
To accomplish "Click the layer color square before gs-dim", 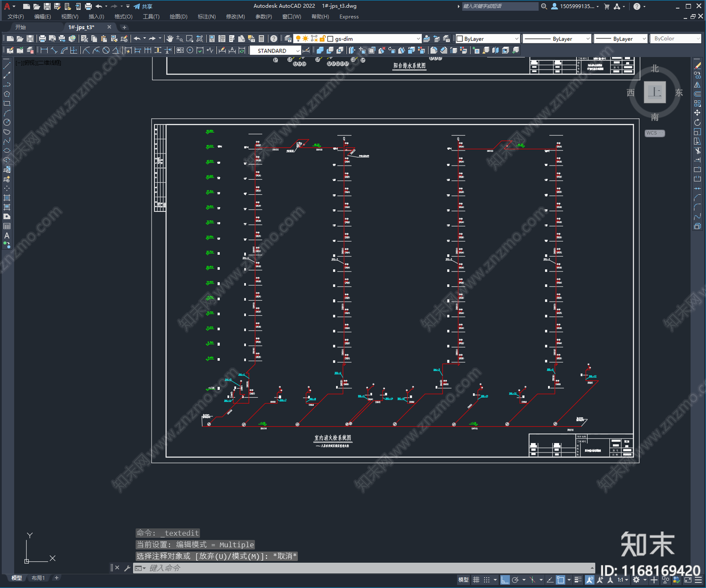I will coord(330,39).
